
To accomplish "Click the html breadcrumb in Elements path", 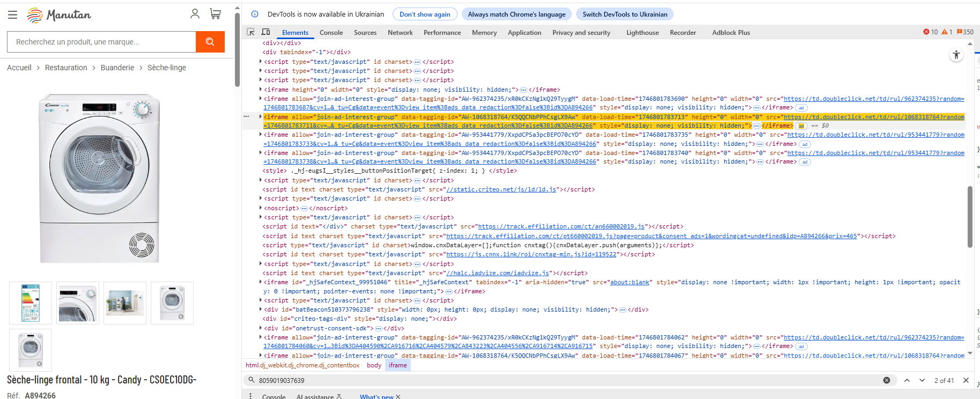I will click(x=303, y=365).
